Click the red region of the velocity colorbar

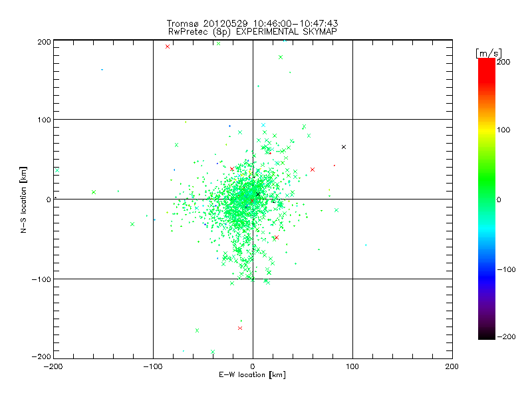pos(487,70)
